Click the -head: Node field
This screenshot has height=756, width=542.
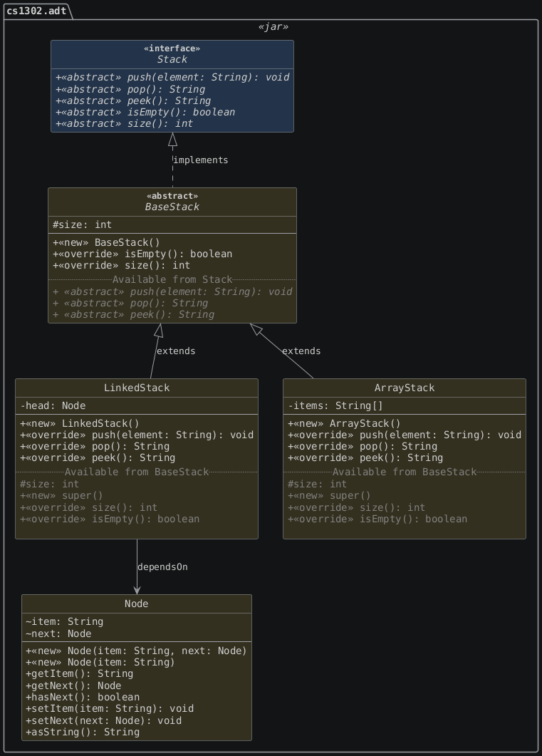click(x=53, y=406)
